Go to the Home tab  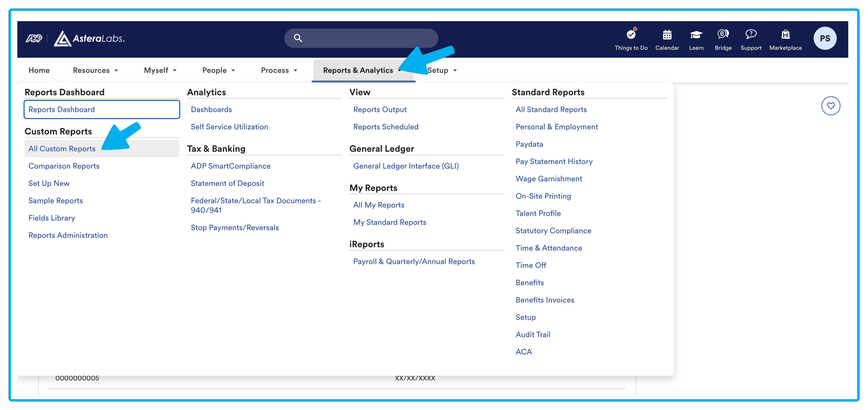pos(39,70)
